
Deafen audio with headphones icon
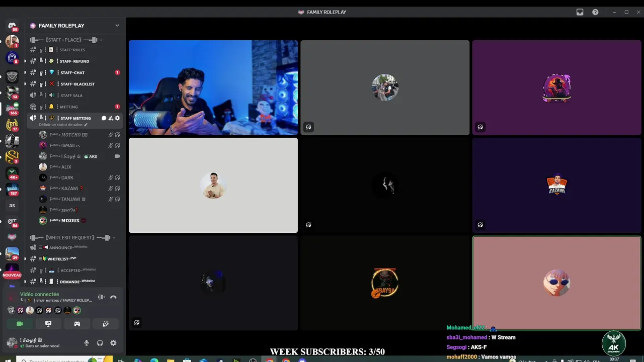(x=100, y=343)
